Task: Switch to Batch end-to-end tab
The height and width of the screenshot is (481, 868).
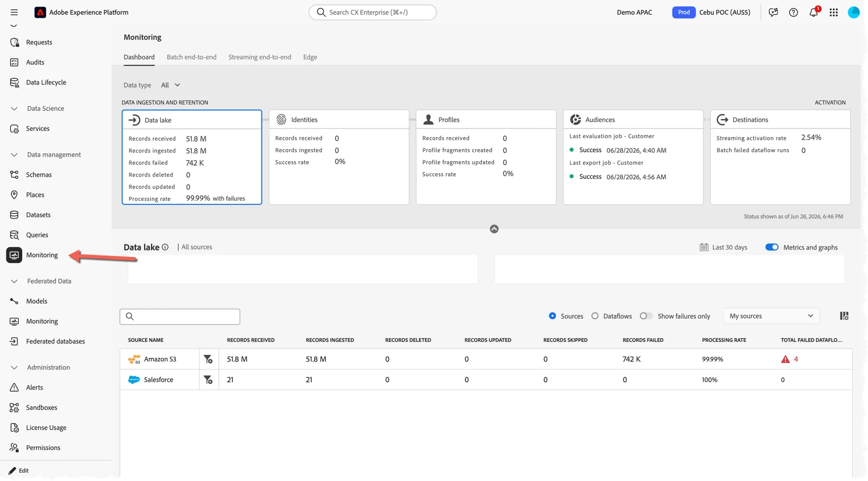Action: 191,57
